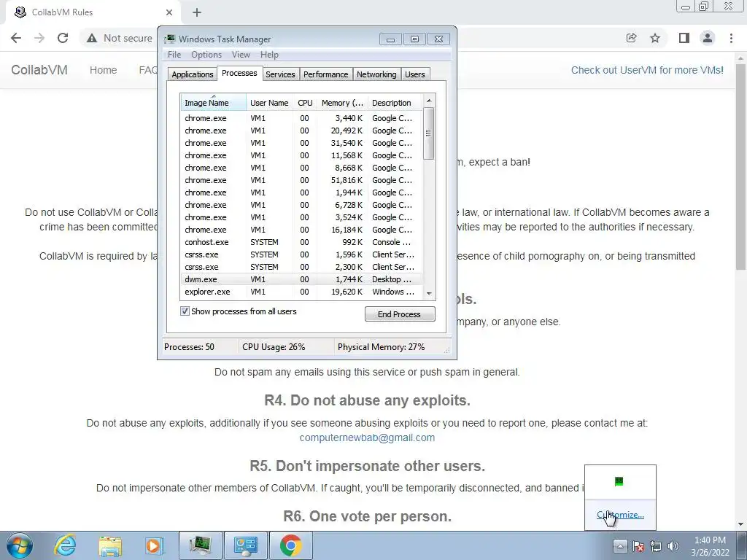Click the share page icon
The image size is (747, 560).
click(x=631, y=38)
